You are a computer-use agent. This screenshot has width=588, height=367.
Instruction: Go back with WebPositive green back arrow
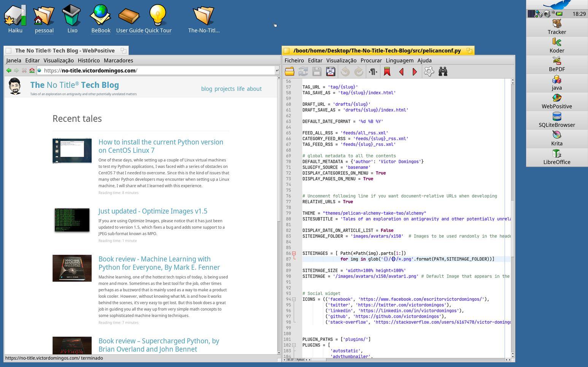point(9,70)
